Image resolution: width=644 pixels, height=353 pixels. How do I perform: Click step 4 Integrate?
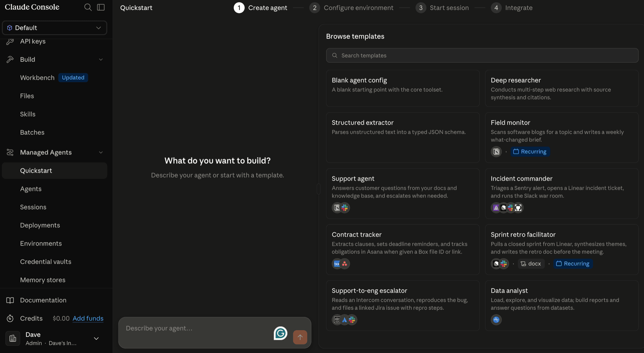click(x=512, y=8)
